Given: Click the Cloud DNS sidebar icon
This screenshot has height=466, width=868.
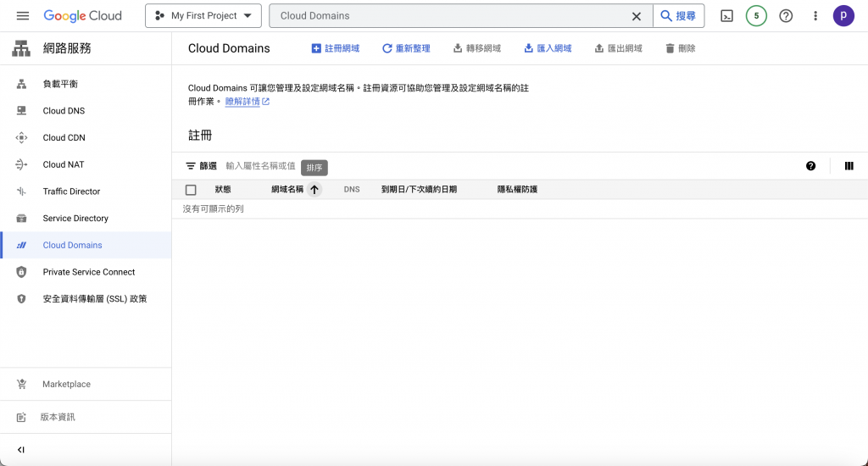Looking at the screenshot, I should click(x=21, y=111).
